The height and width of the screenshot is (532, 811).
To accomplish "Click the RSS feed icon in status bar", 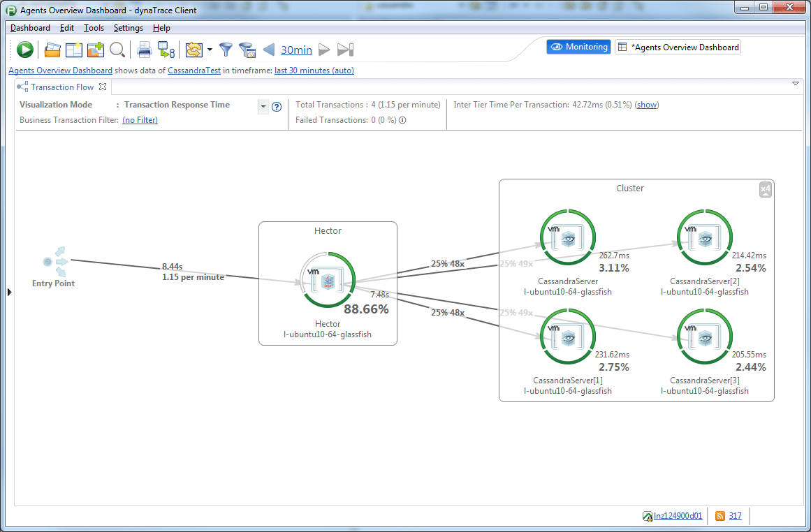I will (x=720, y=516).
